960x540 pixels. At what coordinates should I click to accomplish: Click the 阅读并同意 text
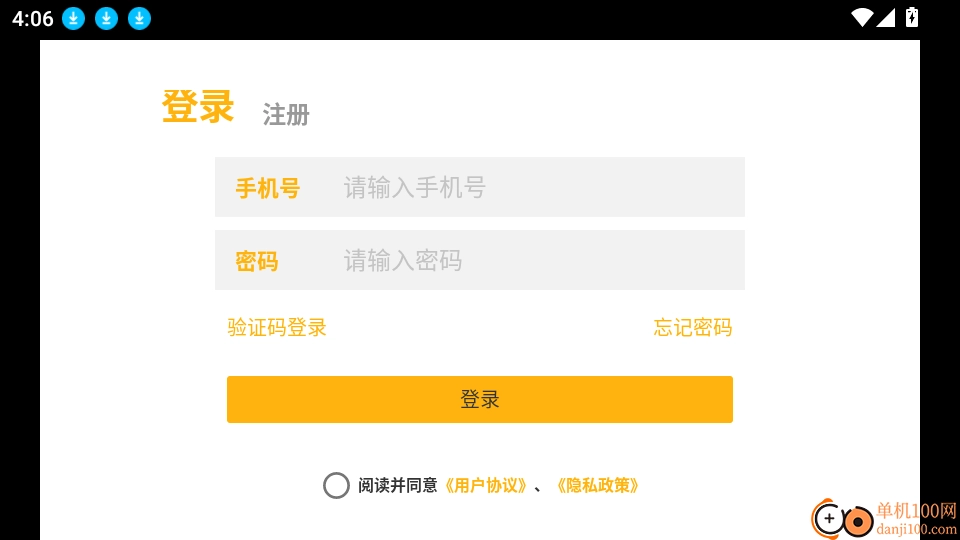[x=398, y=485]
